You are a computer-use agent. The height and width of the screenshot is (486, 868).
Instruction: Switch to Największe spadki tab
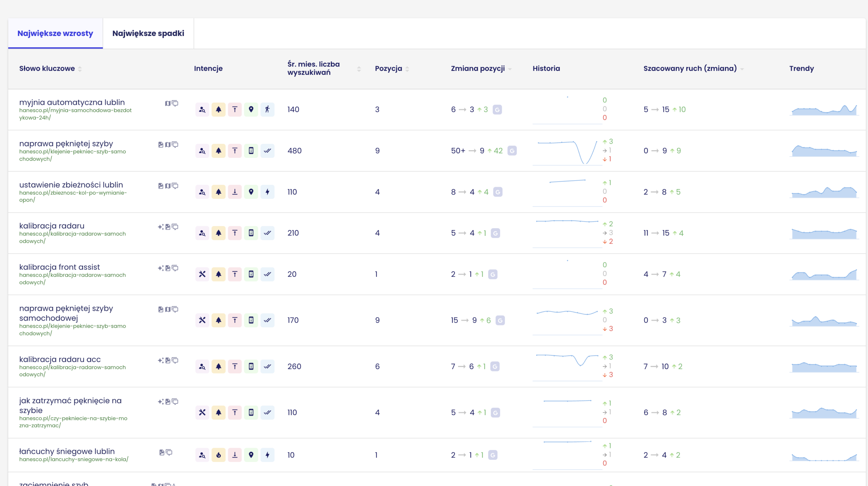pos(148,33)
